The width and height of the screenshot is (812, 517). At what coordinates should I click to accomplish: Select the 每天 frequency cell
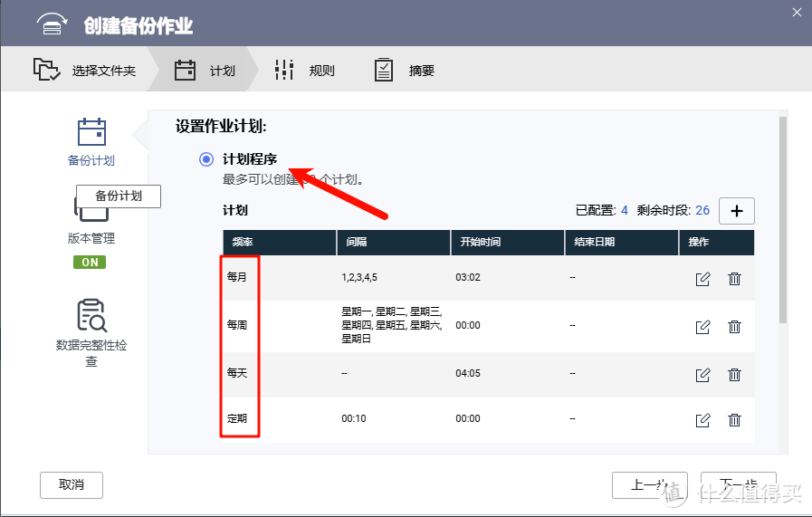point(237,373)
